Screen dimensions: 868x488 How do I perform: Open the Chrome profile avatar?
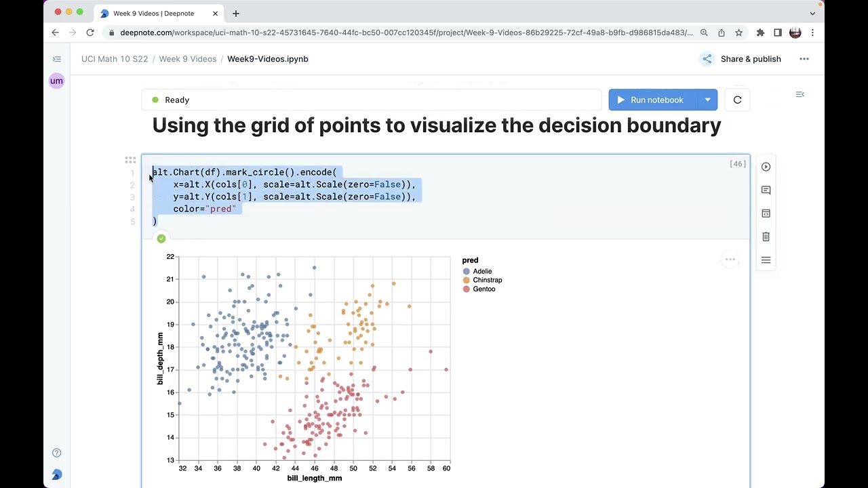tap(795, 33)
